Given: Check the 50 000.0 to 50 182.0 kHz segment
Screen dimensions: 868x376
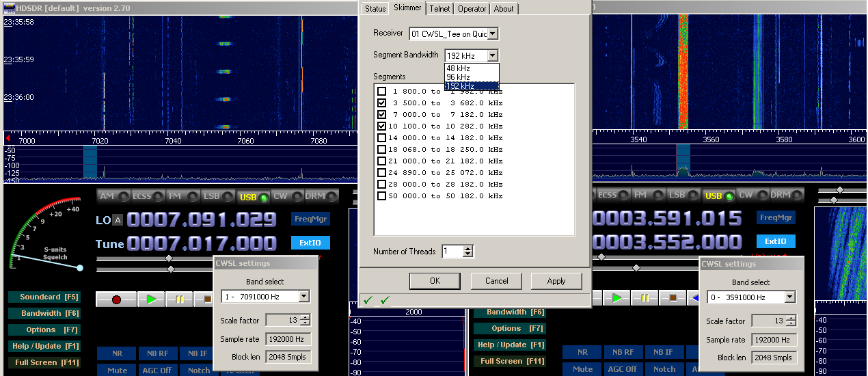Looking at the screenshot, I should click(381, 196).
